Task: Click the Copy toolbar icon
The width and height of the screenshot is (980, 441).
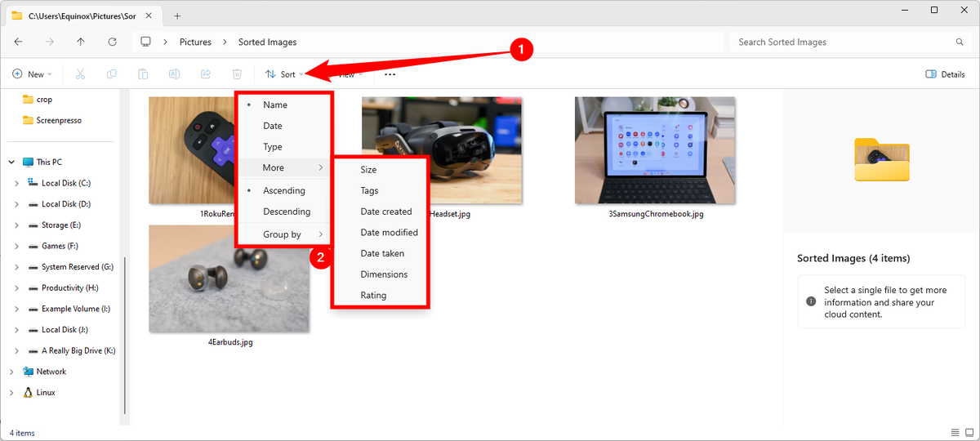Action: 112,74
